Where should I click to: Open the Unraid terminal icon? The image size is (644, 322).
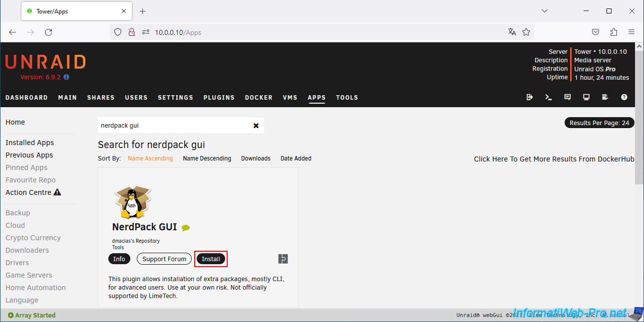549,97
